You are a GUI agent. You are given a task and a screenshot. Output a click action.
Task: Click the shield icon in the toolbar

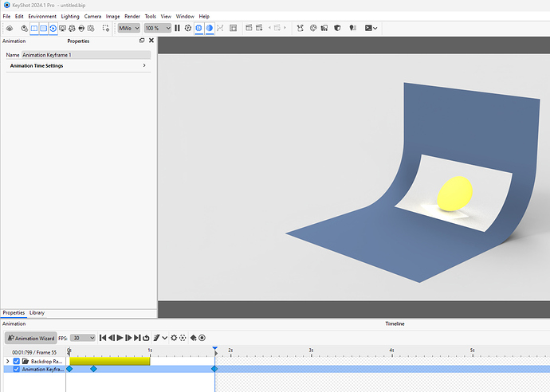(x=337, y=28)
